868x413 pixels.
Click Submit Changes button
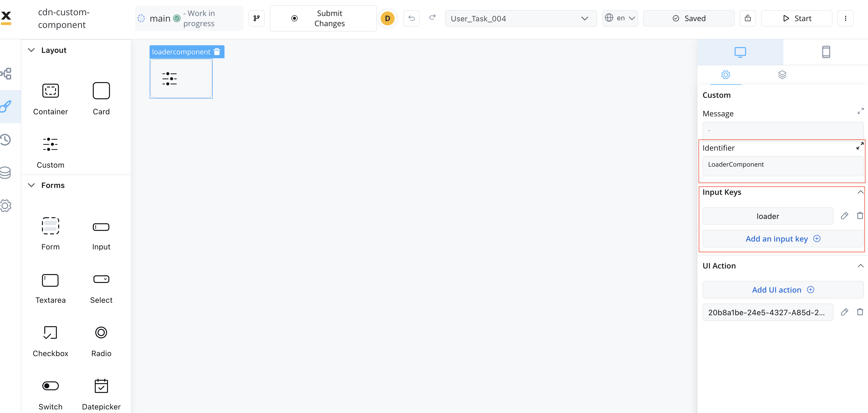pyautogui.click(x=323, y=18)
